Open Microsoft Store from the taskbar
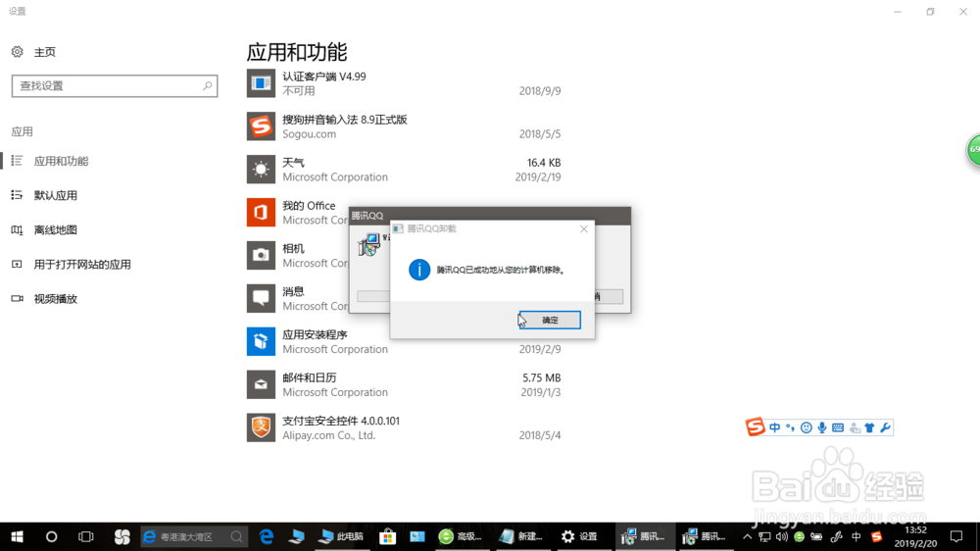The height and width of the screenshot is (551, 980). (x=387, y=536)
